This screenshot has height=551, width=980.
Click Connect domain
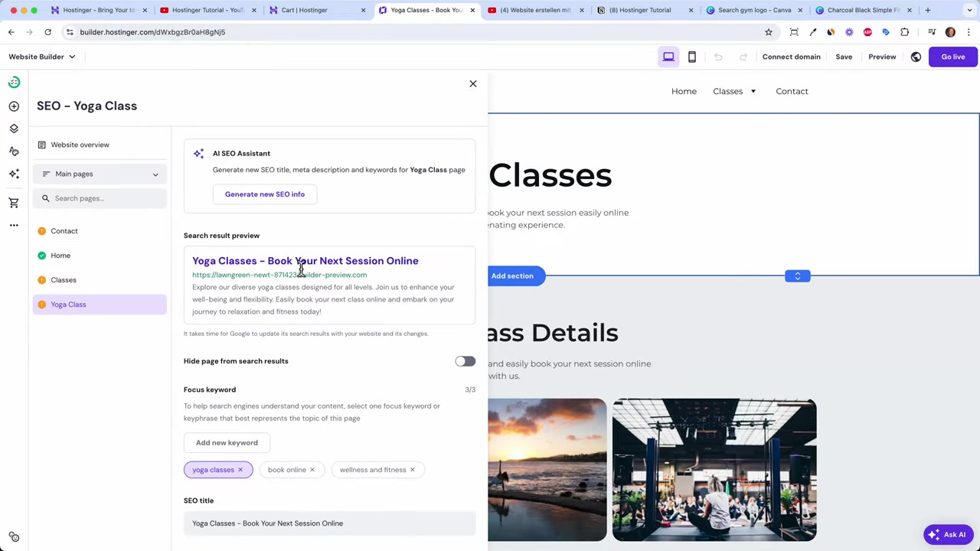pos(791,57)
